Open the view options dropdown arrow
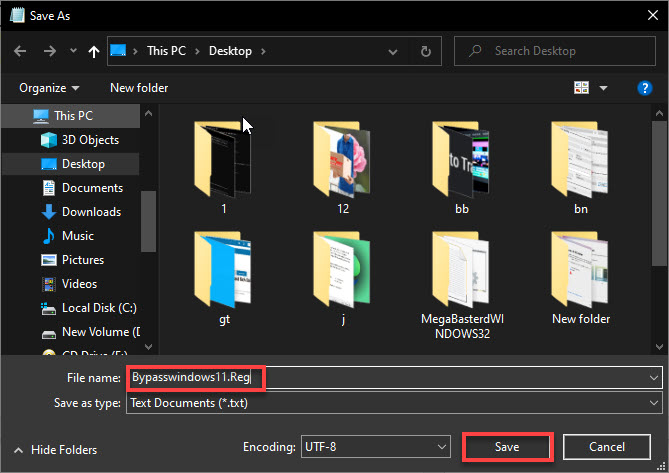The height and width of the screenshot is (473, 669). tap(603, 88)
